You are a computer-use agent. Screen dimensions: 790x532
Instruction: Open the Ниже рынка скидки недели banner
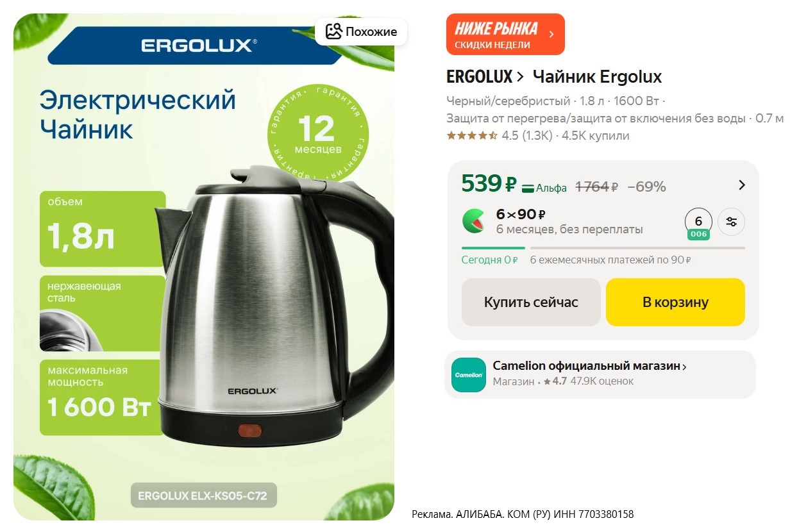coord(505,35)
